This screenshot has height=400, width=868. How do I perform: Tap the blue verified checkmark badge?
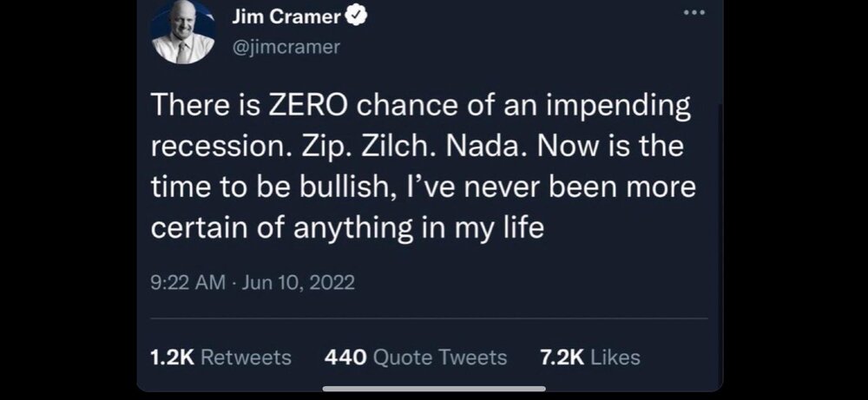pos(356,18)
